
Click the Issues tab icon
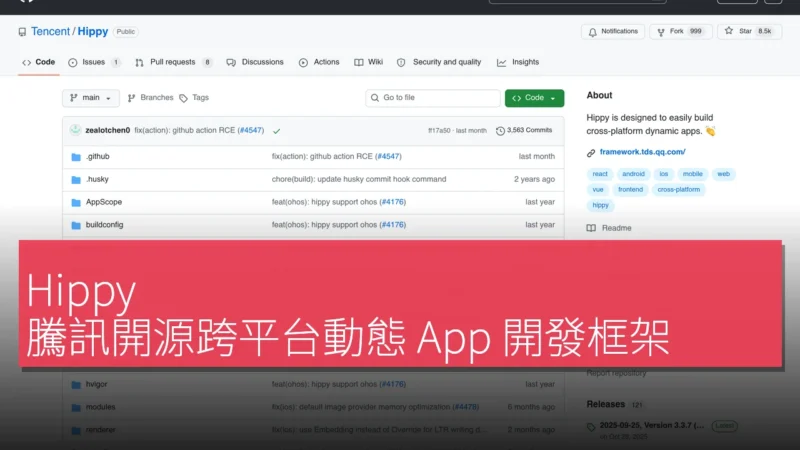tap(73, 63)
